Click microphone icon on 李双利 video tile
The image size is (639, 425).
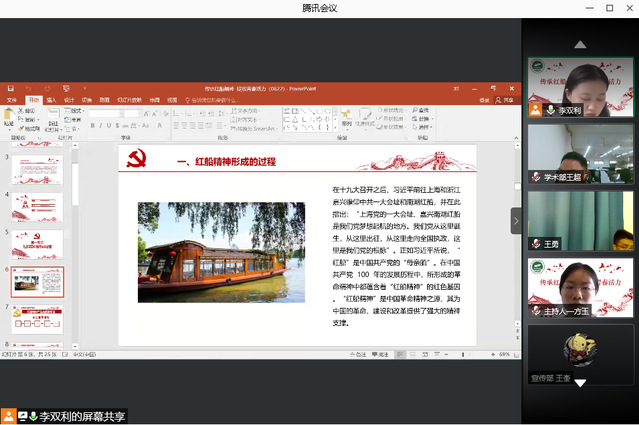coord(550,110)
